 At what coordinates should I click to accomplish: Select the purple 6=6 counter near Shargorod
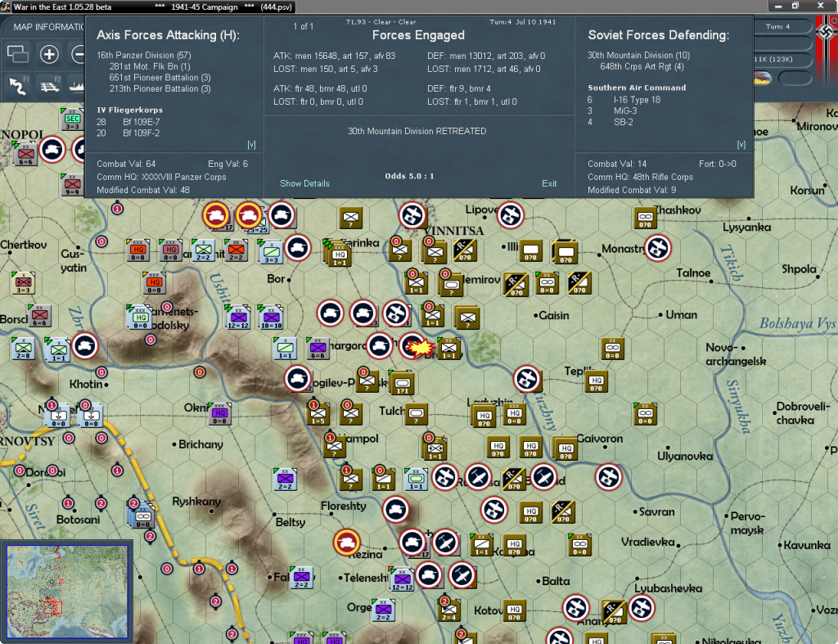pyautogui.click(x=318, y=349)
